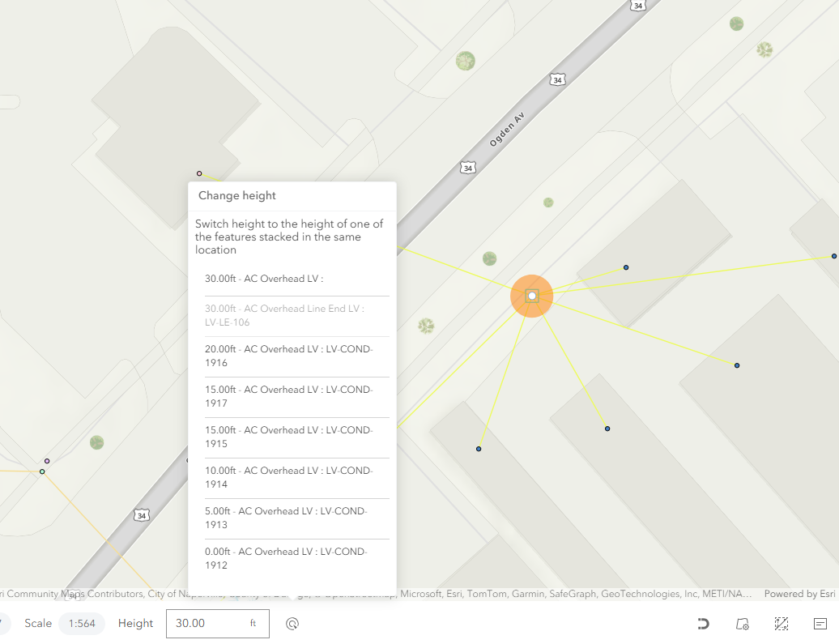Click the Powered by Esri link
This screenshot has width=839, height=644.
(799, 594)
